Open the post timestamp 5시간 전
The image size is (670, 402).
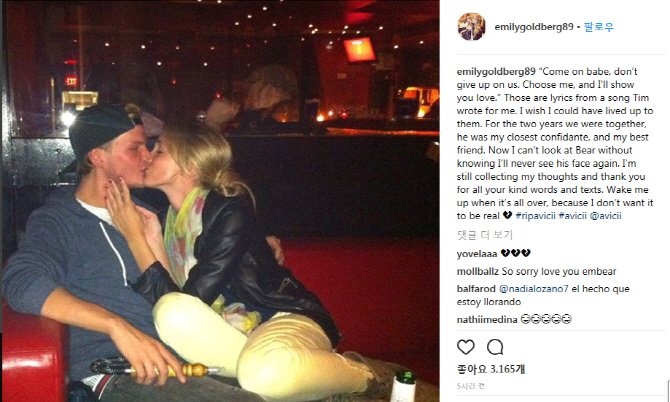tap(470, 386)
